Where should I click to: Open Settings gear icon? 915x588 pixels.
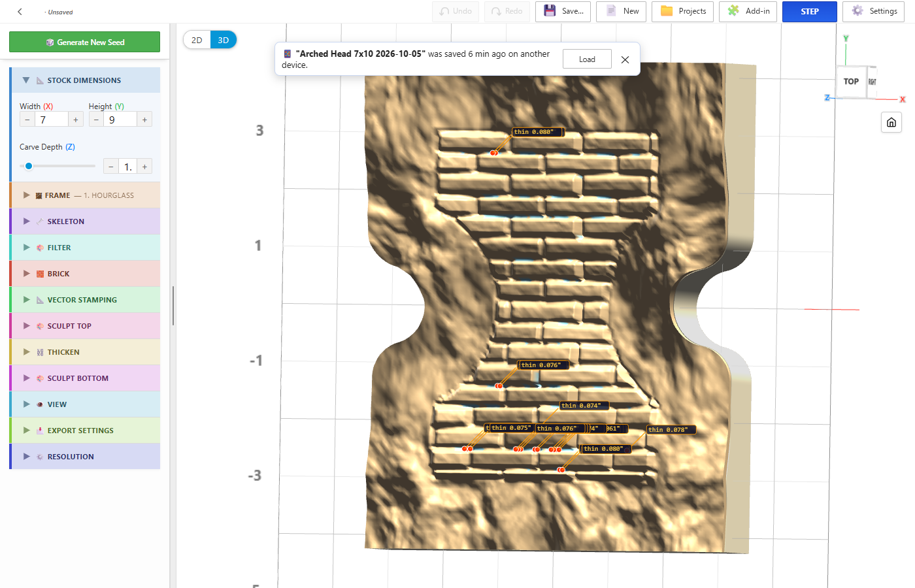857,11
